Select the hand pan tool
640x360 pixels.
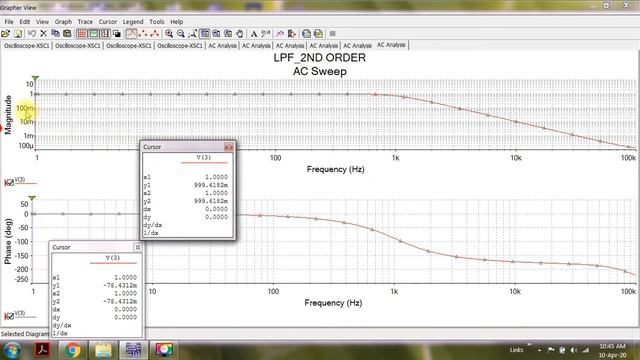click(x=240, y=34)
